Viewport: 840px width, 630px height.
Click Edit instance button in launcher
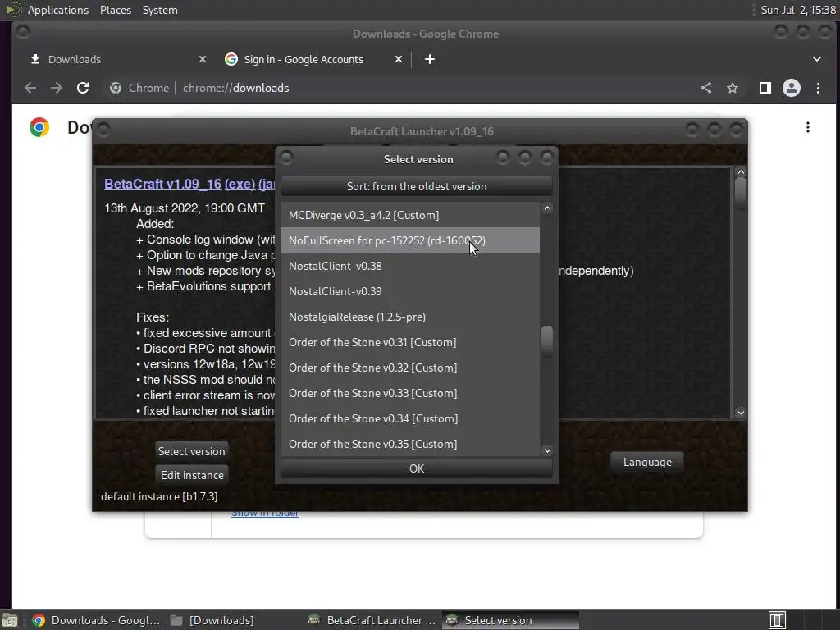pos(192,475)
